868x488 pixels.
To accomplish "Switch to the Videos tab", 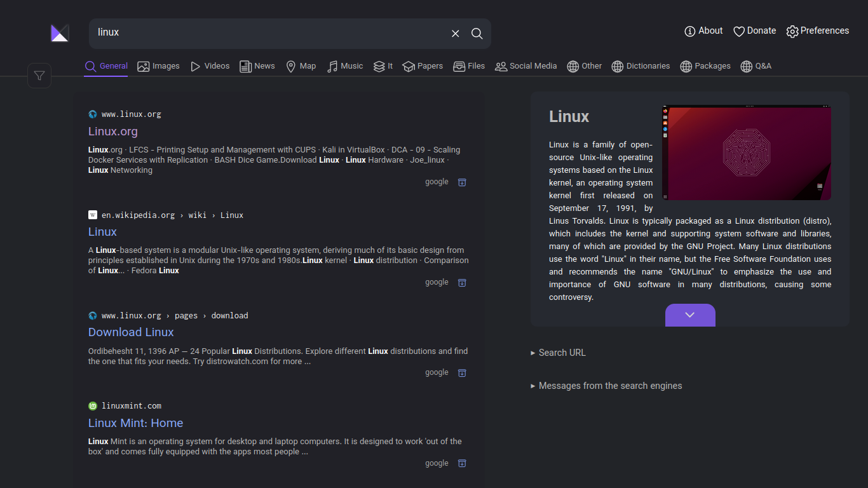I will 210,66.
